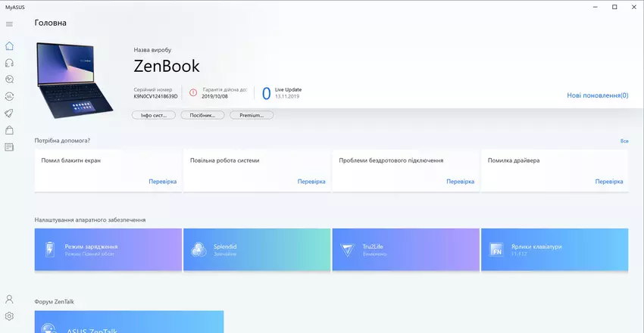
Task: Open 'Нові поновлення(0)' link
Action: [x=597, y=96]
